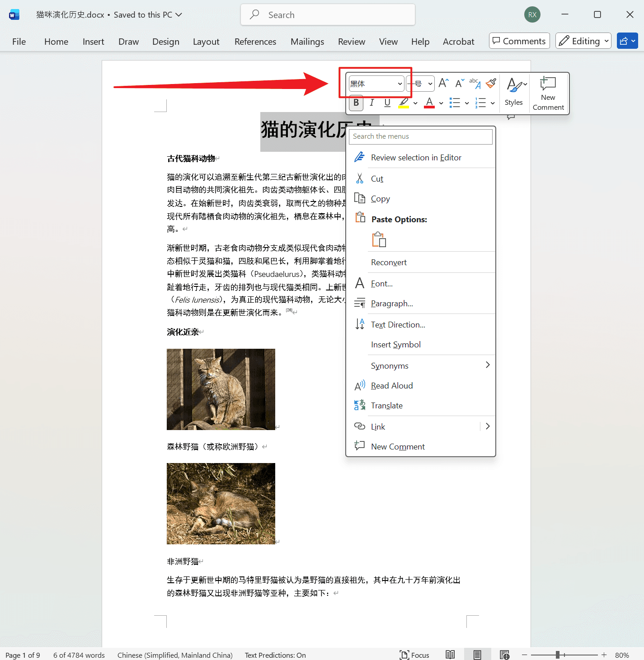Viewport: 644px width, 660px height.
Task: Switch to the References ribbon tab
Action: click(255, 41)
